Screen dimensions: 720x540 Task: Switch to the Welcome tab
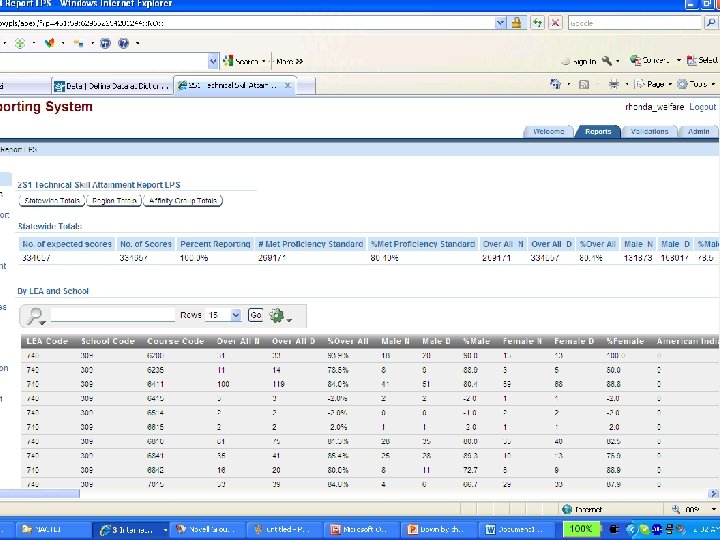tap(548, 131)
